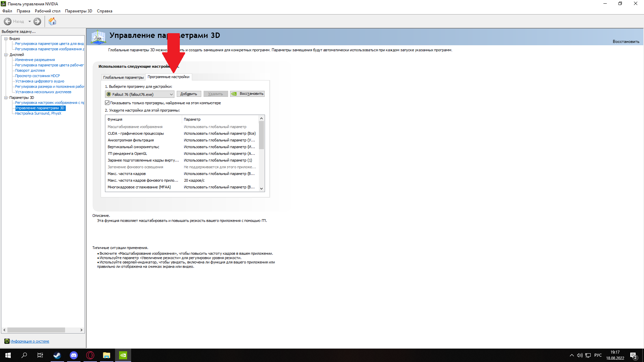
Task: Open the Opera browser taskbar icon
Action: [90, 355]
